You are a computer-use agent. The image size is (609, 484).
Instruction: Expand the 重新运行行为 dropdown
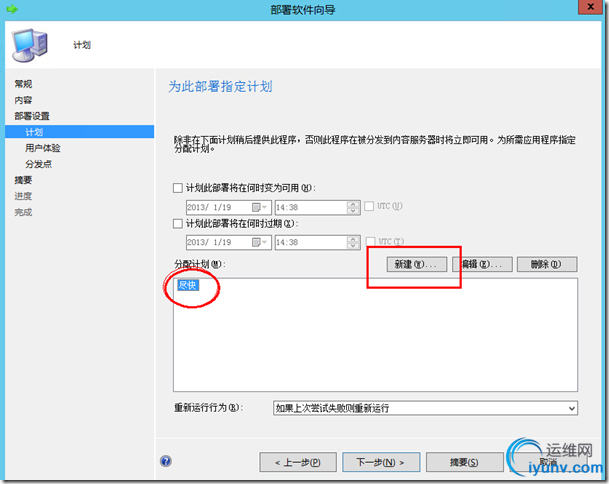coord(571,408)
